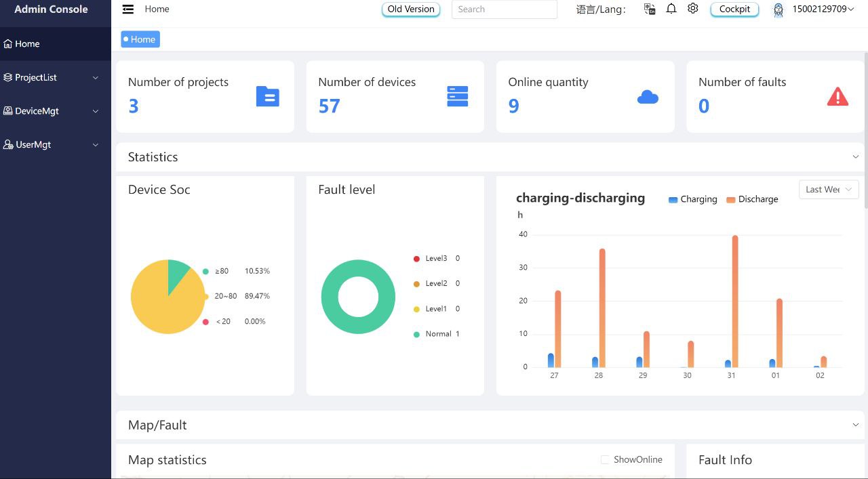This screenshot has height=479, width=868.
Task: Click the Online quantity cloud icon
Action: [x=648, y=97]
